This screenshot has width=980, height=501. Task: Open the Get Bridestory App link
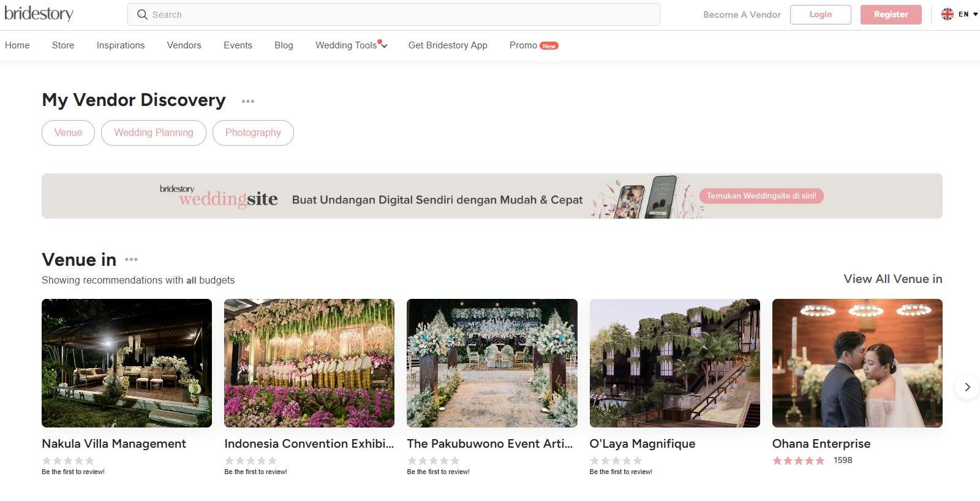(448, 45)
